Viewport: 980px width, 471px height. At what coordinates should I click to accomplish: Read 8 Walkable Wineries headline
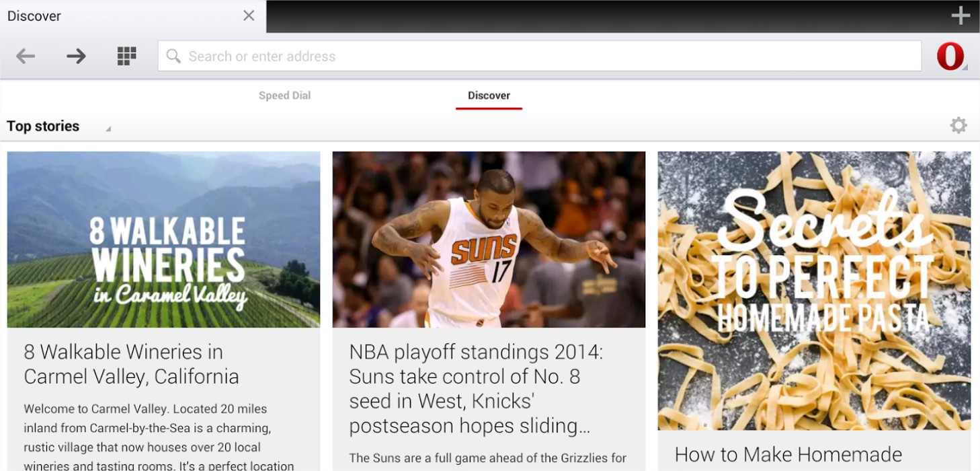(x=131, y=364)
